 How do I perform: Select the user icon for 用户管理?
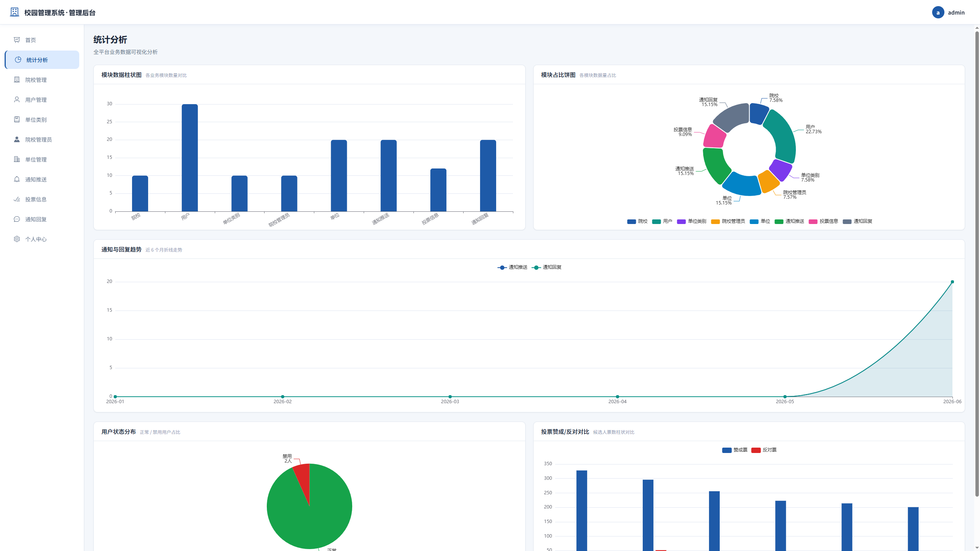click(x=17, y=100)
